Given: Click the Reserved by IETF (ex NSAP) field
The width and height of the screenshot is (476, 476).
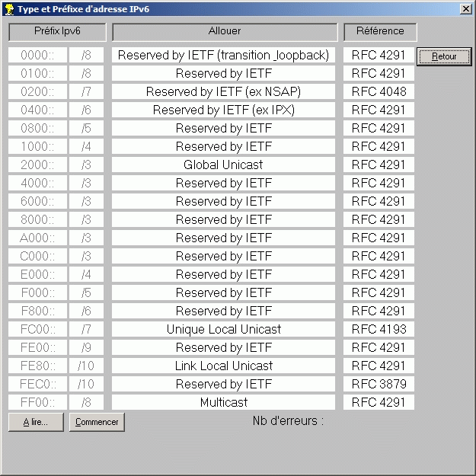Looking at the screenshot, I should [x=223, y=92].
